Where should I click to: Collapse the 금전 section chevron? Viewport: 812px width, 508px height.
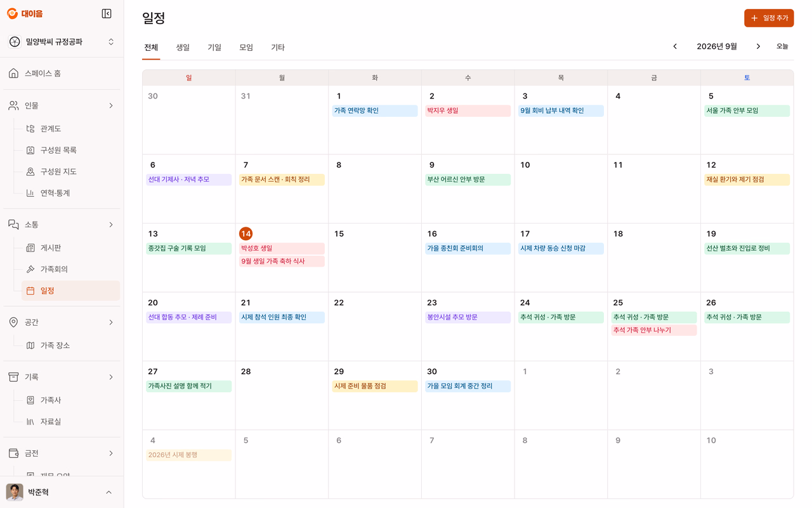pos(111,453)
